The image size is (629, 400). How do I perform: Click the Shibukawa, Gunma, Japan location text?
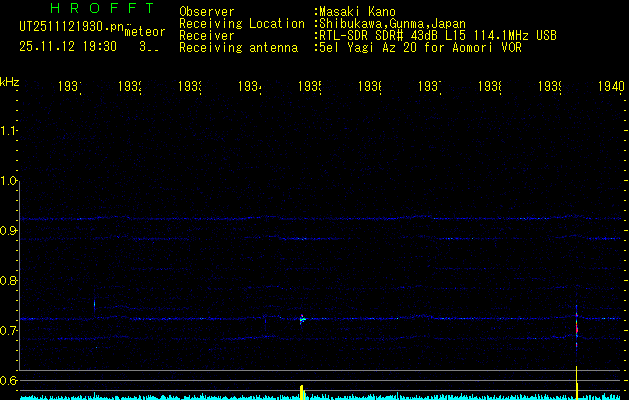coord(394,23)
